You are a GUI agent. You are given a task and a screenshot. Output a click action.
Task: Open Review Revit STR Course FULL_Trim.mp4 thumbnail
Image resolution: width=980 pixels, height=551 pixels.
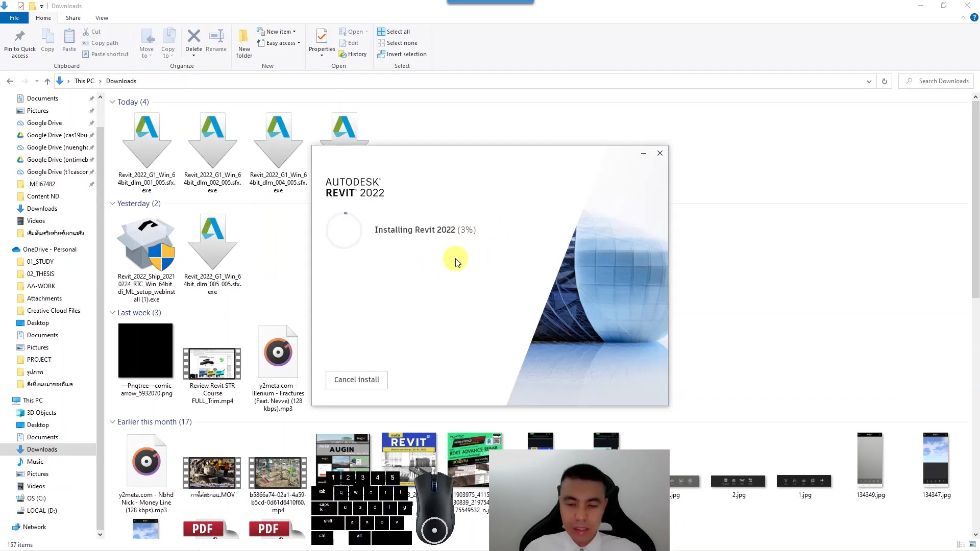[212, 363]
